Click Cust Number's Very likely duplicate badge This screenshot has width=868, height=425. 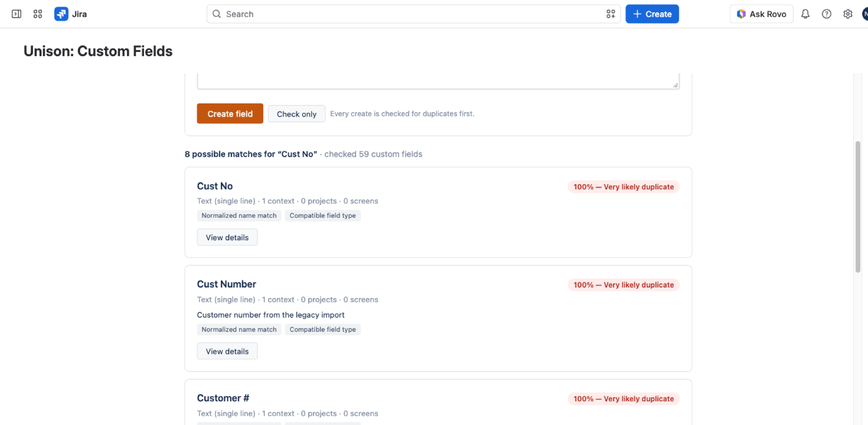tap(624, 285)
